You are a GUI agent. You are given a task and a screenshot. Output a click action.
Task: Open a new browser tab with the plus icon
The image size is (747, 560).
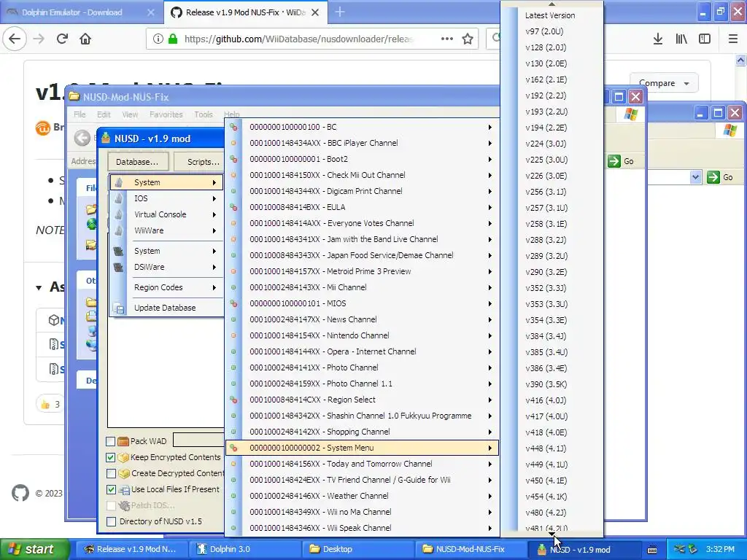340,12
